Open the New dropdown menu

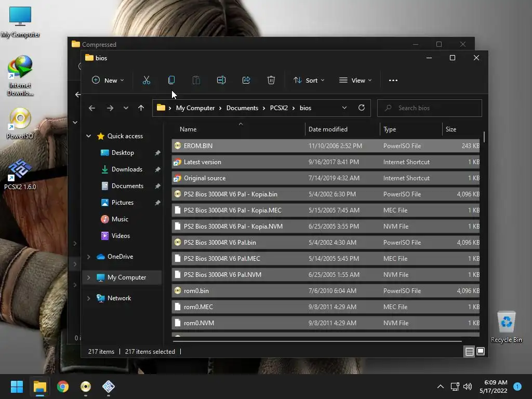(108, 81)
